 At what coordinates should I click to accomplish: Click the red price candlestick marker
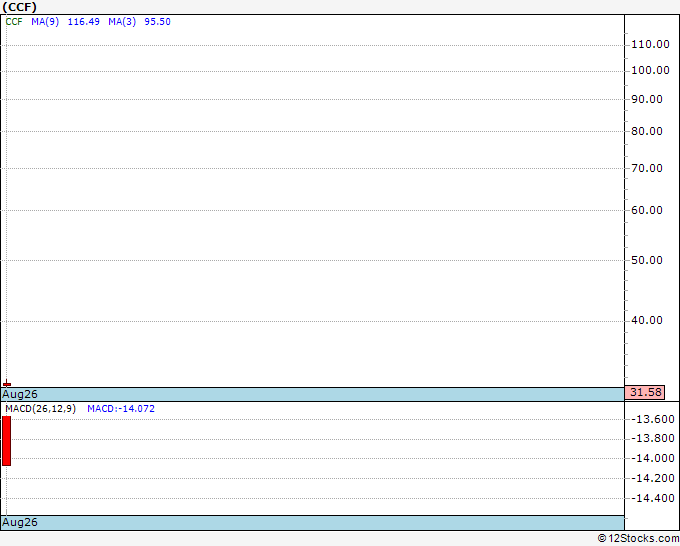click(7, 383)
